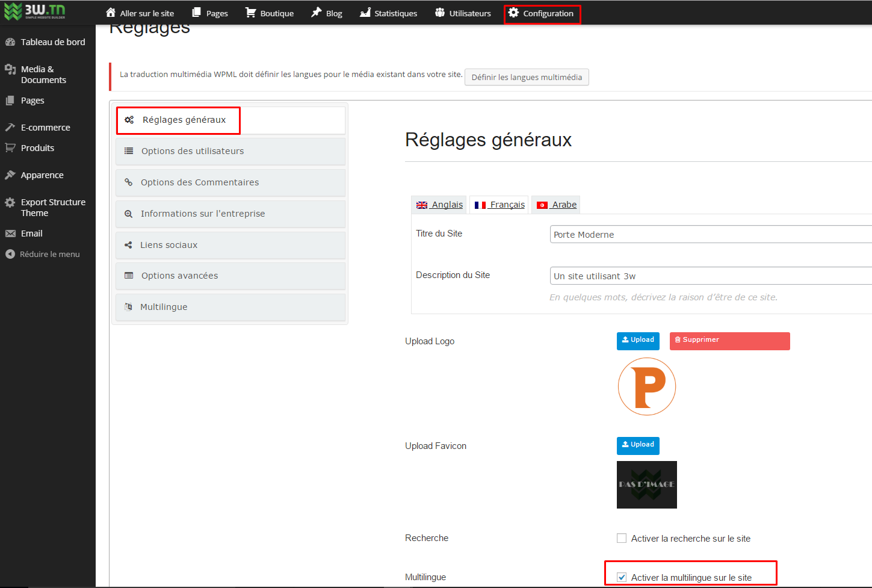The image size is (872, 588).
Task: Click the Options avancées panel icon
Action: [129, 276]
